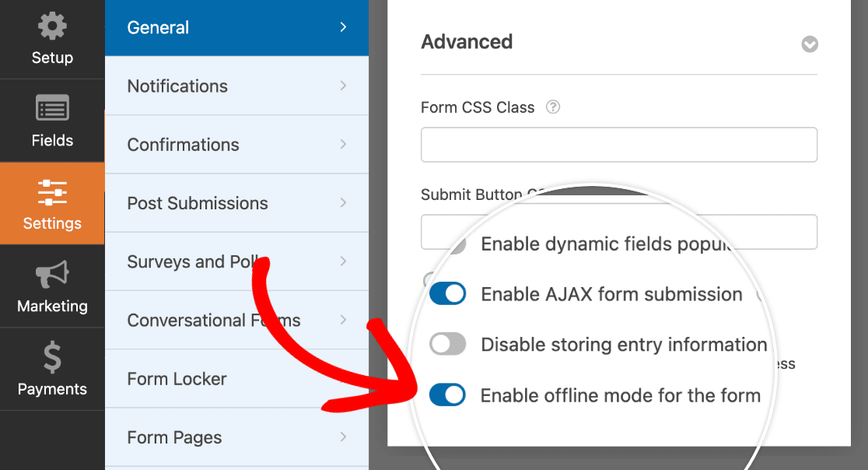Turn off offline mode for the form
Image resolution: width=868 pixels, height=470 pixels.
[x=448, y=395]
